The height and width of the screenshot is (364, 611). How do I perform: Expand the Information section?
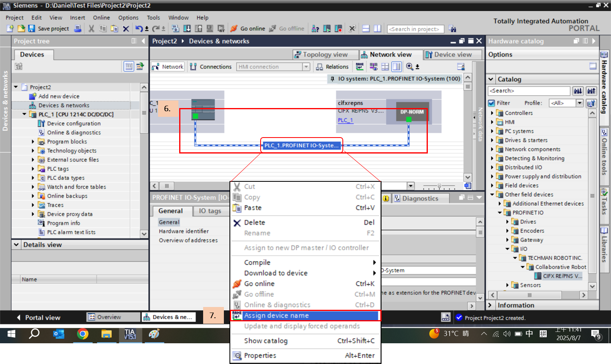coord(490,305)
